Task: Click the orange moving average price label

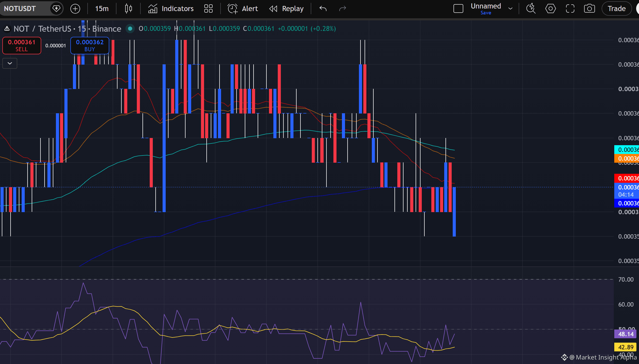Action: click(x=627, y=158)
